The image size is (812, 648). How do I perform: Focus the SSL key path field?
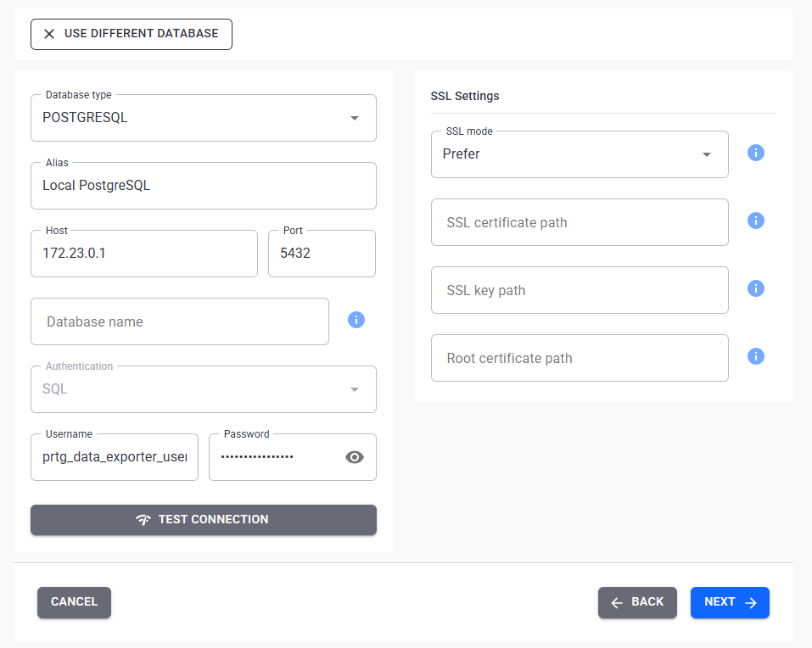(580, 290)
